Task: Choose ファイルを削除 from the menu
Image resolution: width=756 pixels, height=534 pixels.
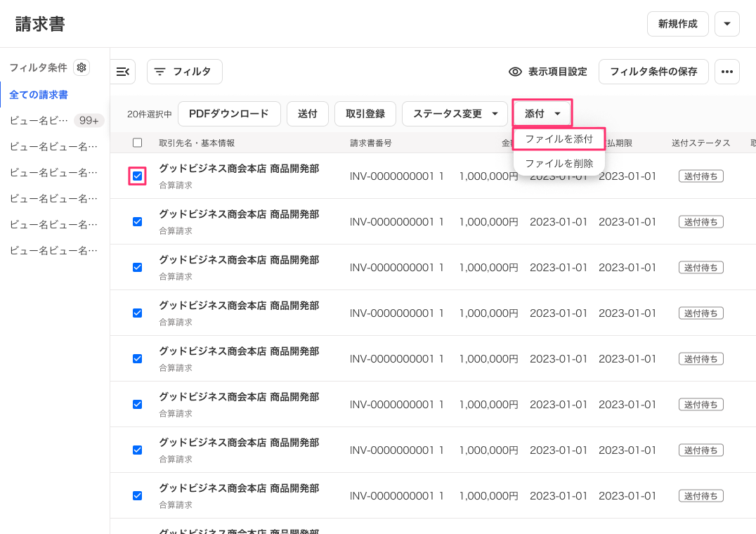Action: [x=559, y=164]
